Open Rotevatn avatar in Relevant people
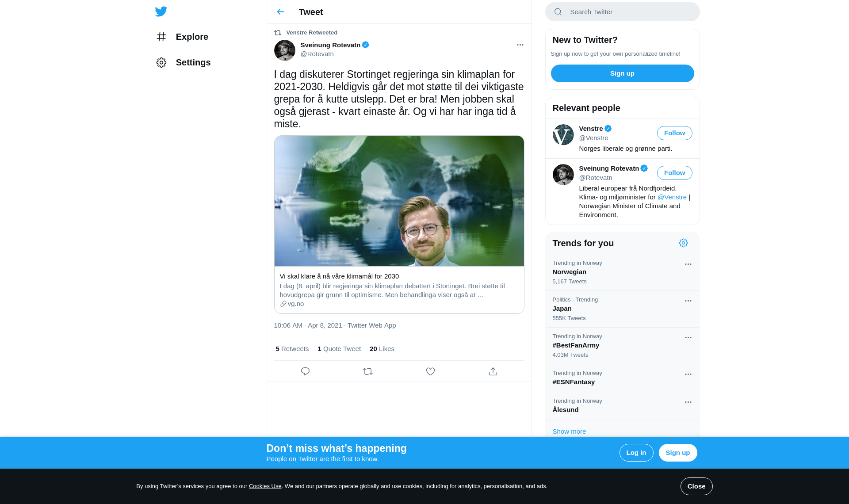 (x=563, y=175)
